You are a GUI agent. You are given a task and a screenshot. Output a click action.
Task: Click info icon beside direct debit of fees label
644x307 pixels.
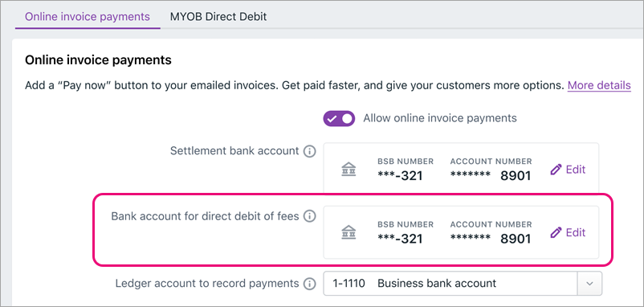(x=309, y=216)
